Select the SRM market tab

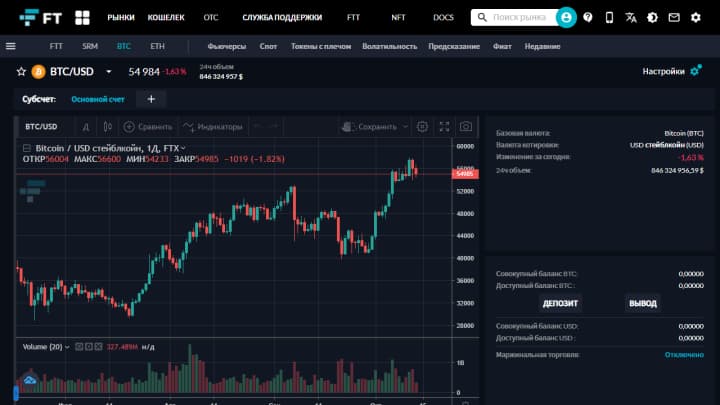90,46
